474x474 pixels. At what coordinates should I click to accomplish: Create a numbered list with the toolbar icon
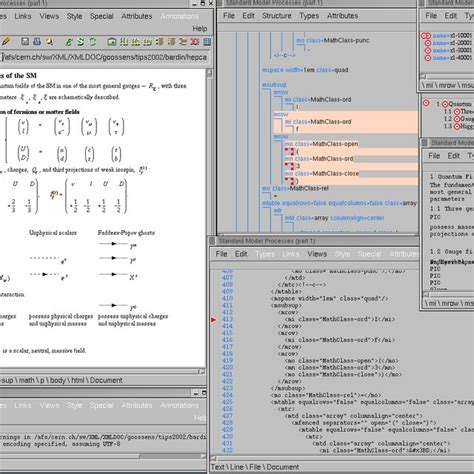(171, 42)
